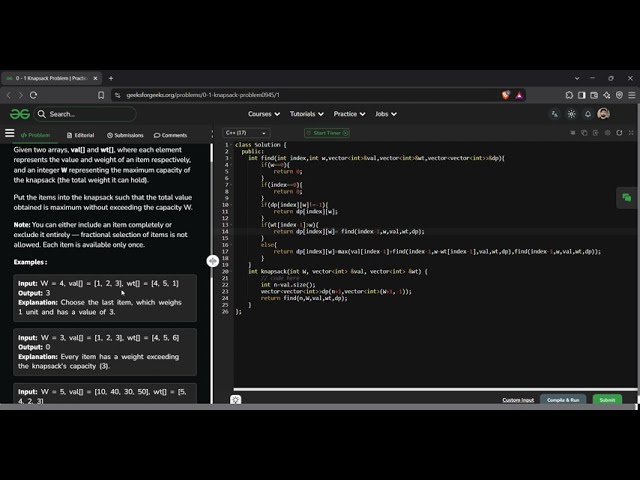Open the code editor settings icon
The height and width of the screenshot is (480, 640).
(607, 133)
